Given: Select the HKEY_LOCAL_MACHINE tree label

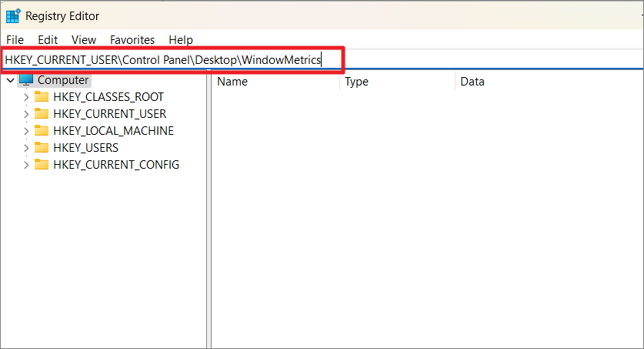Looking at the screenshot, I should (113, 131).
